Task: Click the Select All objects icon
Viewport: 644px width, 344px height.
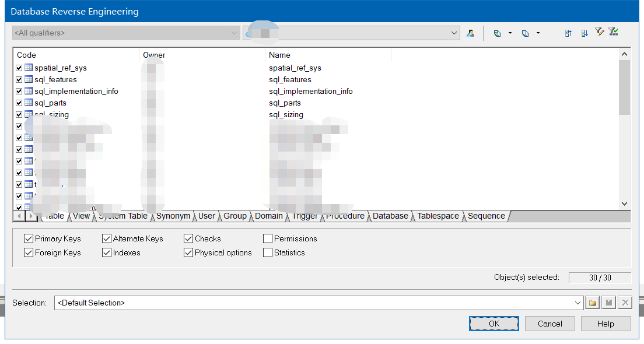Action: pyautogui.click(x=497, y=33)
